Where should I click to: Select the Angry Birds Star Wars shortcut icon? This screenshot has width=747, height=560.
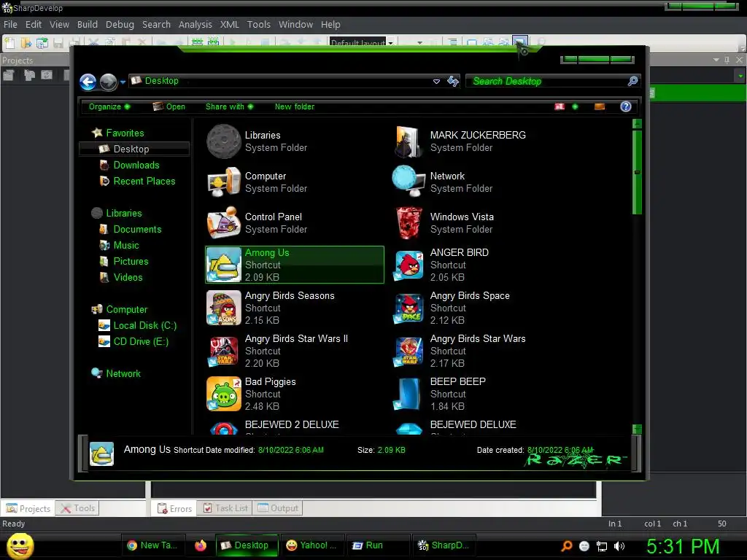point(409,352)
